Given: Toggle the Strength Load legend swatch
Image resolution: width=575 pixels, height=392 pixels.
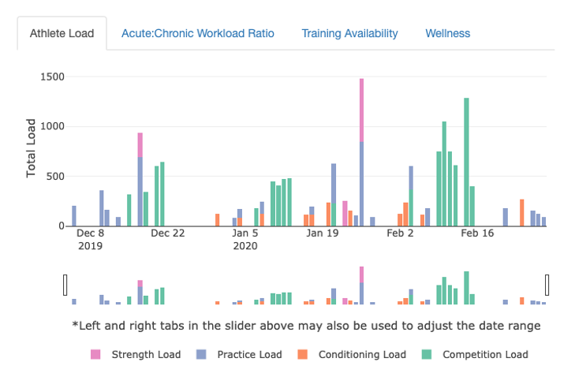Looking at the screenshot, I should [x=95, y=354].
